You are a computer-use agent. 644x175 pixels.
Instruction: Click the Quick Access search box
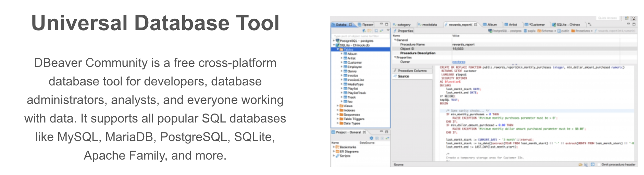point(607,18)
